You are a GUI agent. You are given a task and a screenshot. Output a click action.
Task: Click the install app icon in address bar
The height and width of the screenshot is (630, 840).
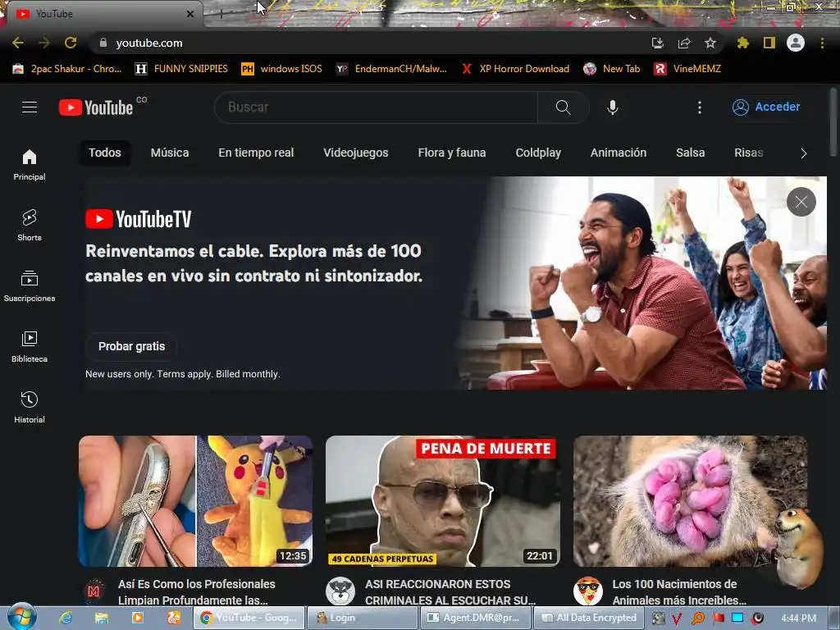point(657,43)
